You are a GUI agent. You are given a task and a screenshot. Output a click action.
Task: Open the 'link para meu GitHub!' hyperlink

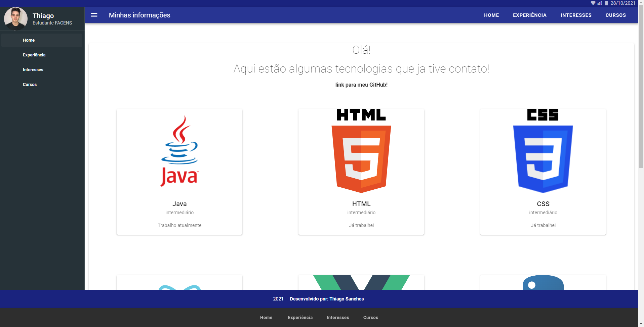(x=361, y=85)
